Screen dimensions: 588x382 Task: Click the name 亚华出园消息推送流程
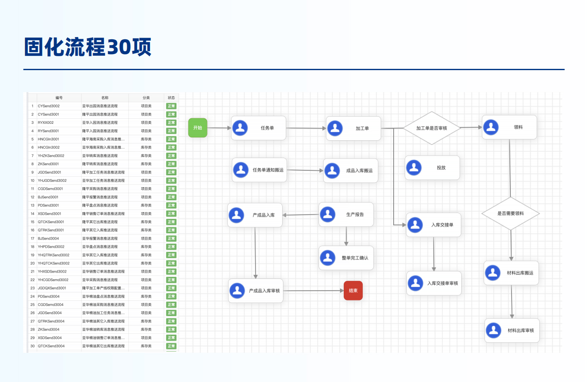(x=100, y=106)
